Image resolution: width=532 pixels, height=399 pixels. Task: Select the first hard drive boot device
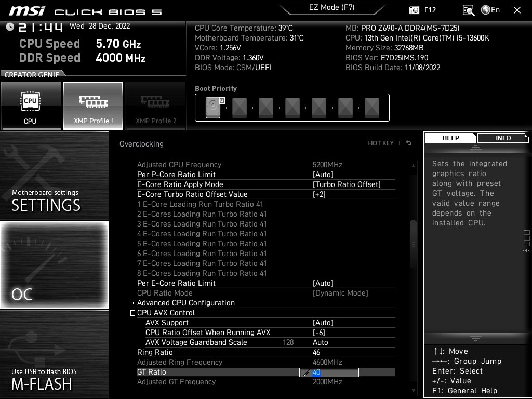pyautogui.click(x=213, y=108)
